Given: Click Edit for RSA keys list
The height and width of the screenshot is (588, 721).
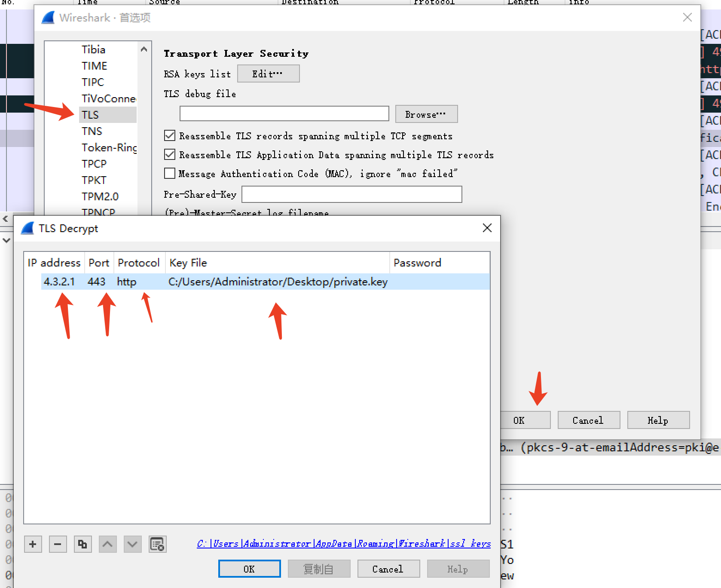Looking at the screenshot, I should (x=268, y=73).
